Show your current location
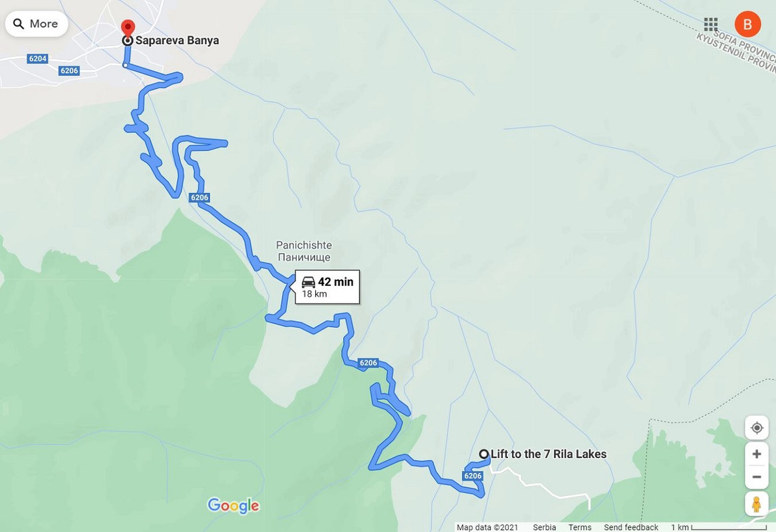This screenshot has height=532, width=776. click(756, 428)
